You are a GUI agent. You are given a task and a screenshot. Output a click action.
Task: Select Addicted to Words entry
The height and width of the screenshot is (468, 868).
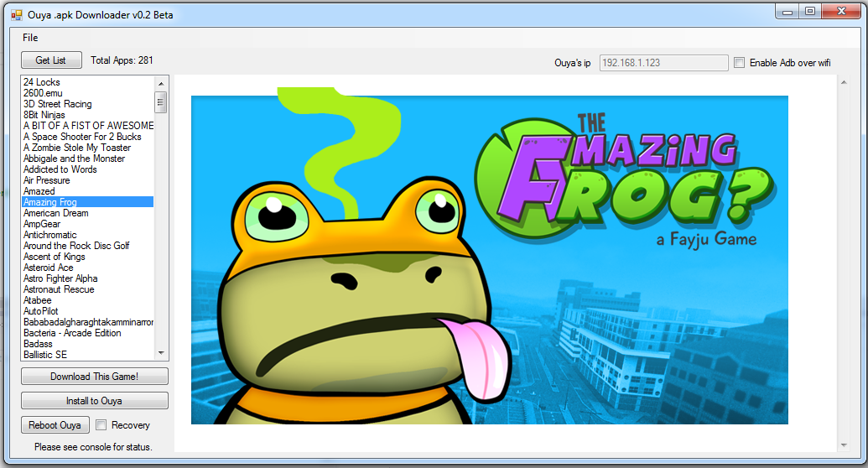(x=87, y=169)
